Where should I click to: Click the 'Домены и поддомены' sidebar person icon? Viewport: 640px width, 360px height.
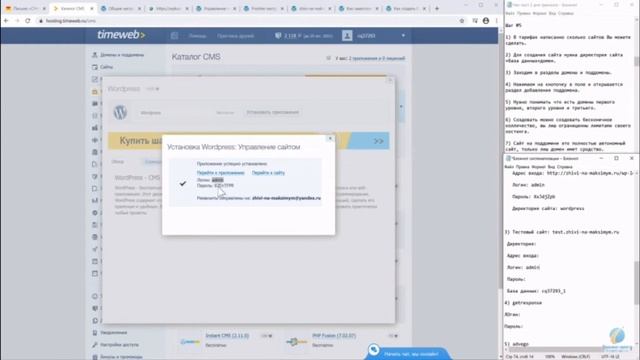pos(95,55)
